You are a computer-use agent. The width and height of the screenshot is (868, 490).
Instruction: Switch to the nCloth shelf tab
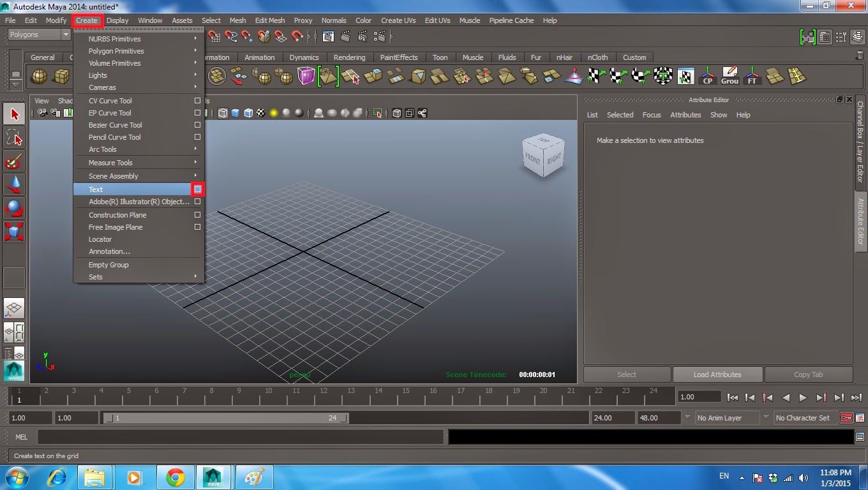point(597,57)
